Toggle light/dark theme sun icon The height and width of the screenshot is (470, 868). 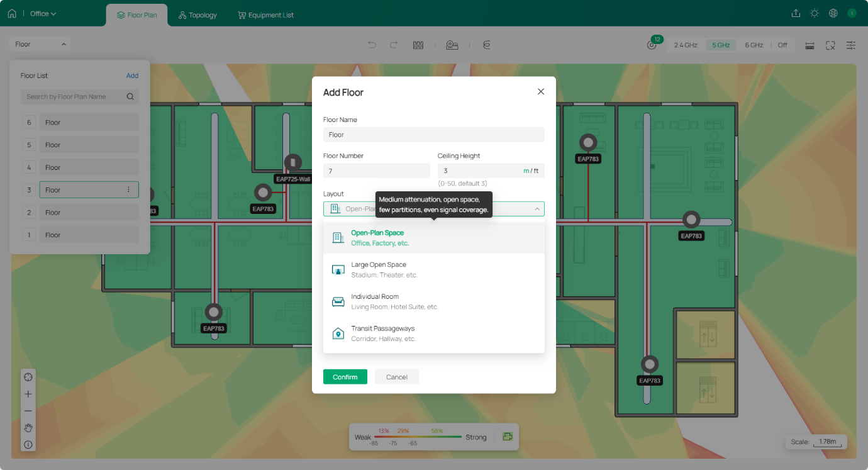815,13
